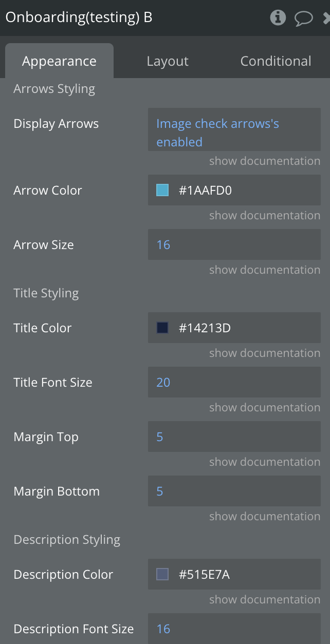Open the Conditional tab

pos(276,61)
